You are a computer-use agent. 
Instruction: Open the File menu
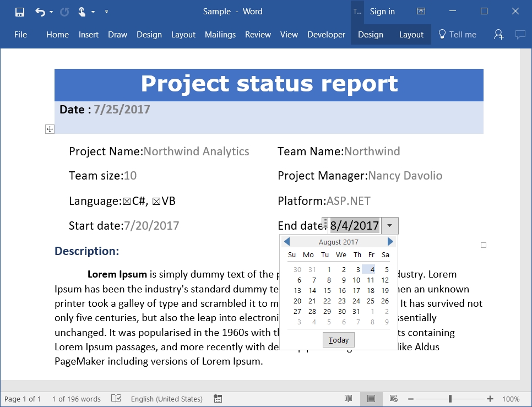pyautogui.click(x=20, y=35)
